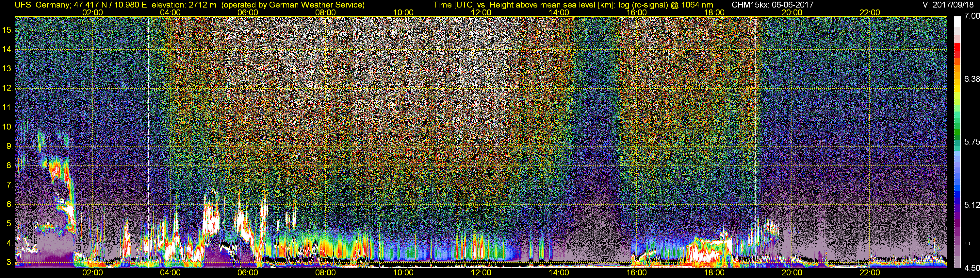The image size is (980, 278).
Task: Click the 9 km height axis label
Action: 9,146
